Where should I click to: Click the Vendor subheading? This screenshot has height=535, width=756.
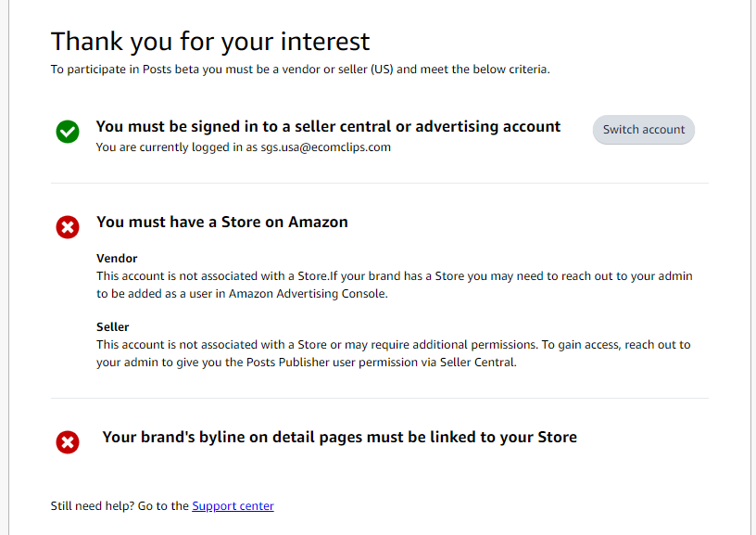pyautogui.click(x=117, y=258)
